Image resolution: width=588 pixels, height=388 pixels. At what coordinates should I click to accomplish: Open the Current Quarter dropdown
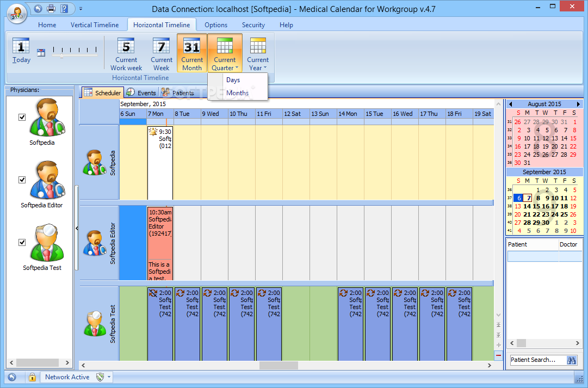point(225,53)
